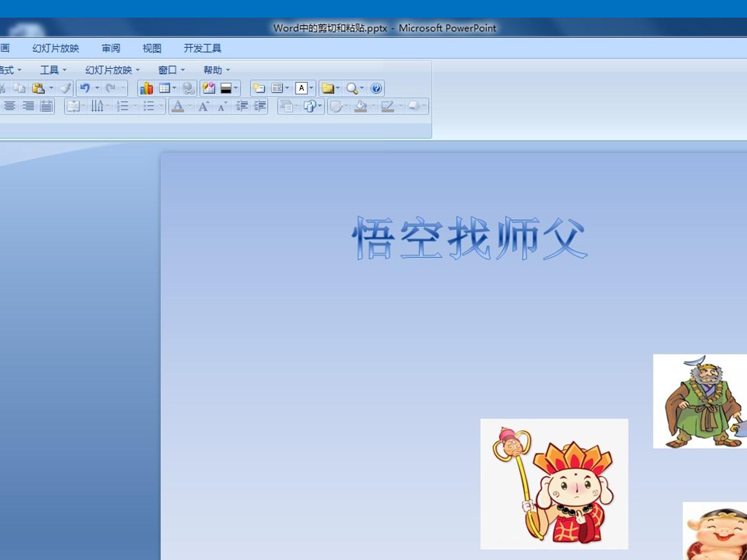
Task: Open Help with the blue question mark
Action: 376,88
